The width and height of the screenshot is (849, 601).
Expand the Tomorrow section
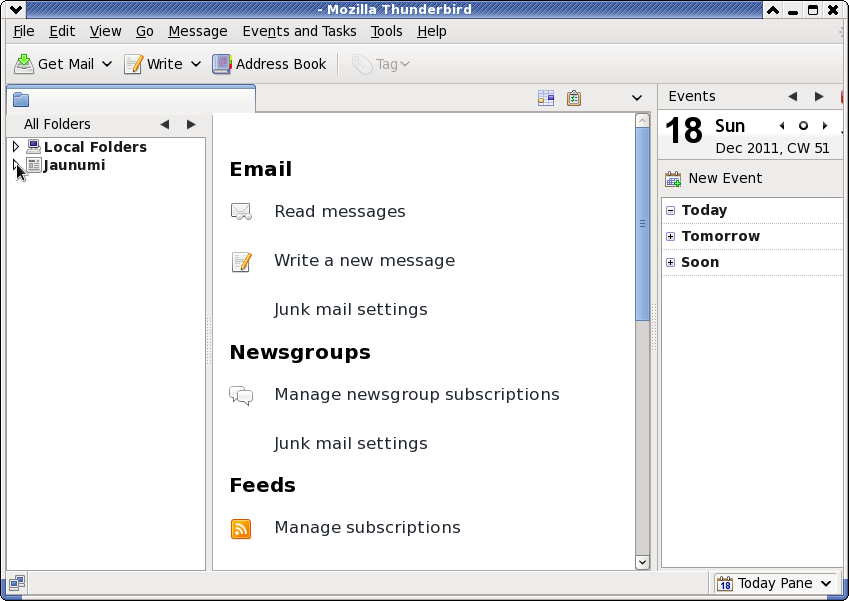tap(670, 236)
